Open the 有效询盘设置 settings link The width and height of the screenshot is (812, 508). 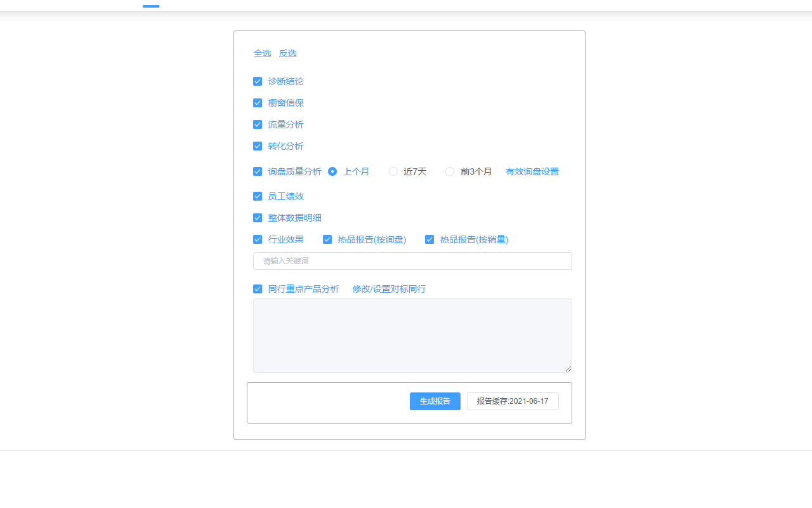pyautogui.click(x=532, y=171)
